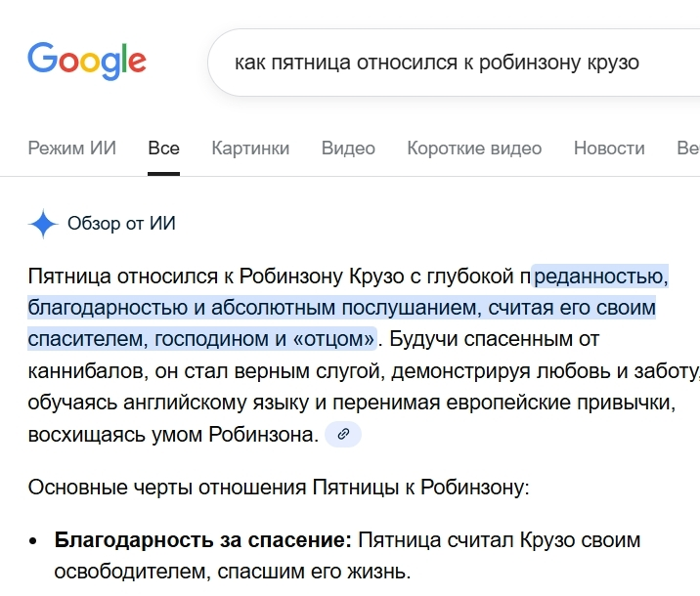
Task: Click the highlighted phrase спасителем, господином и «отцом»
Action: point(201,339)
